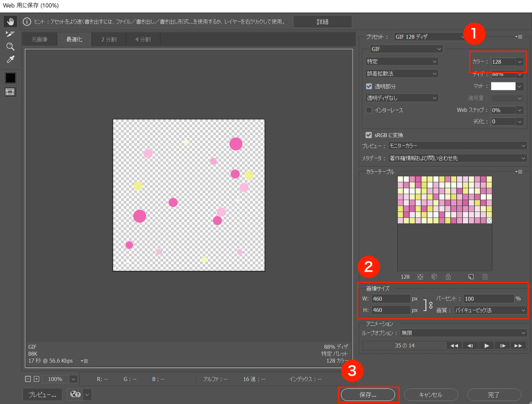
Task: Select the Slice Select tool
Action: tap(10, 34)
